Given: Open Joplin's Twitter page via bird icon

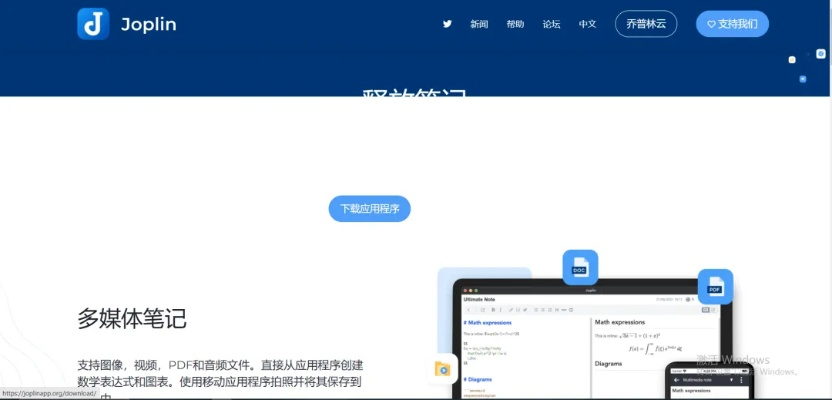Looking at the screenshot, I should [447, 24].
